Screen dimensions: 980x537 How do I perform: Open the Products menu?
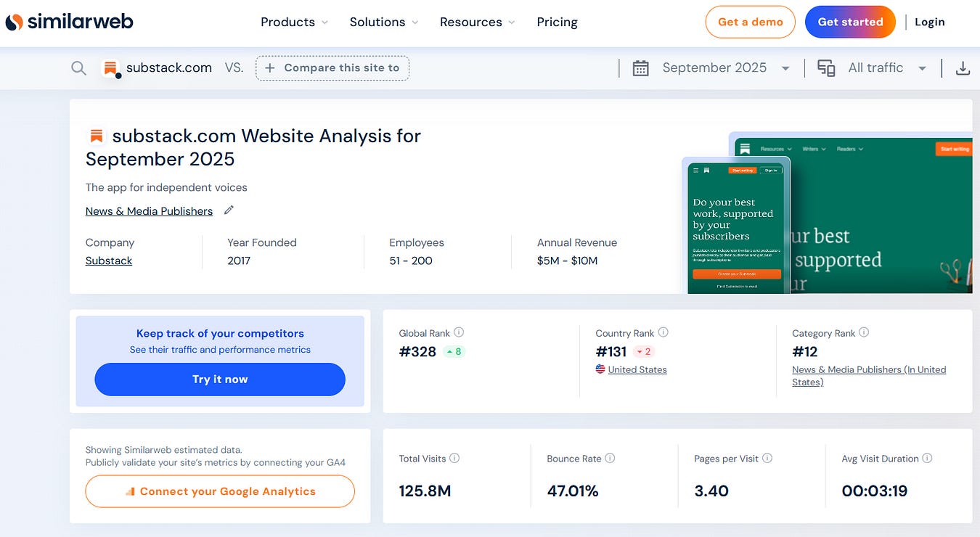tap(294, 22)
